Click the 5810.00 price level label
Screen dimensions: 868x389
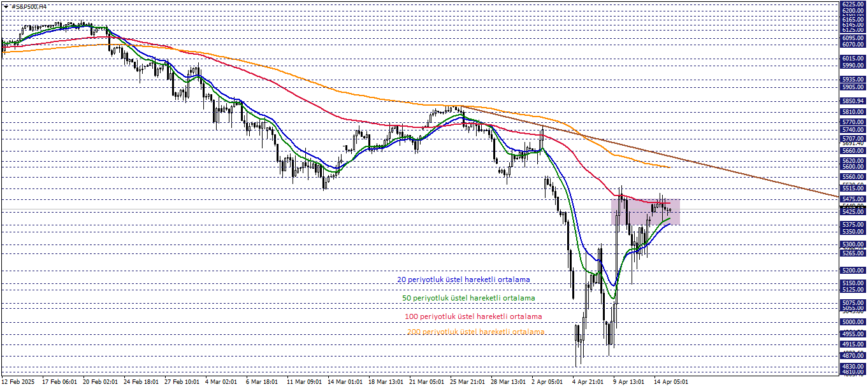(853, 111)
